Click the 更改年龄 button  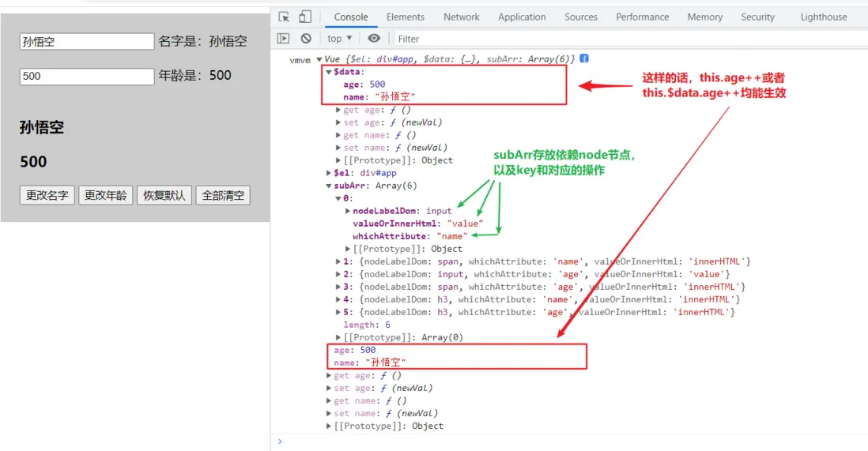click(106, 195)
